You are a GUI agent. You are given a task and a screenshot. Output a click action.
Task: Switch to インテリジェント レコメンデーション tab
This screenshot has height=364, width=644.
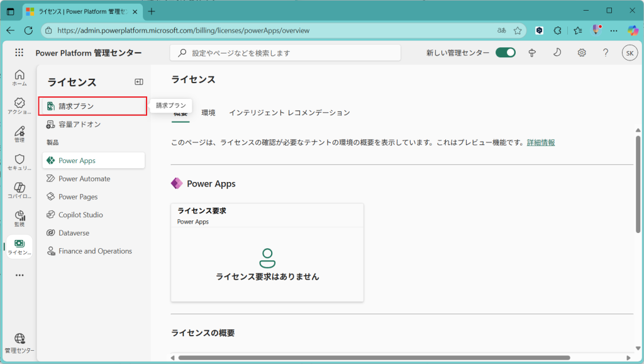(289, 113)
